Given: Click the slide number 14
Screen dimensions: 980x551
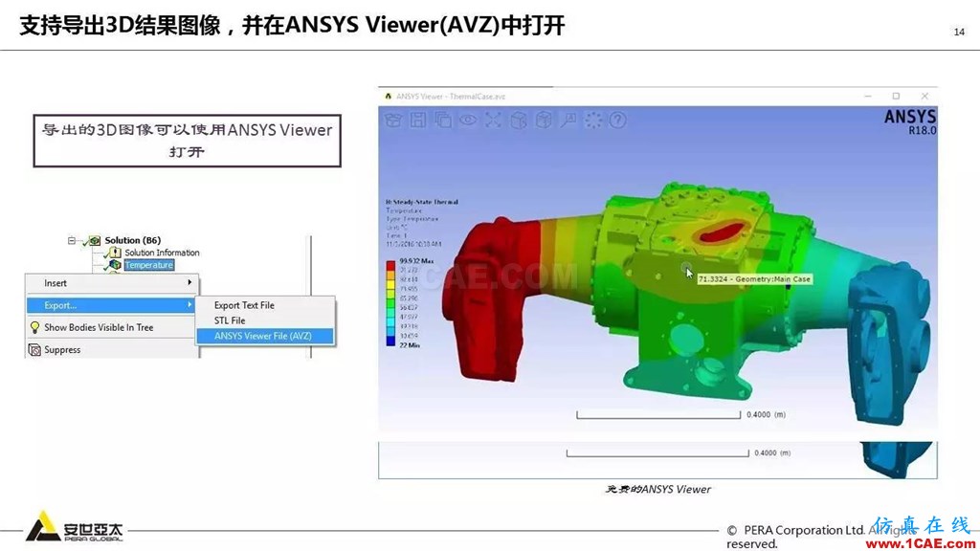Looking at the screenshot, I should [x=959, y=32].
